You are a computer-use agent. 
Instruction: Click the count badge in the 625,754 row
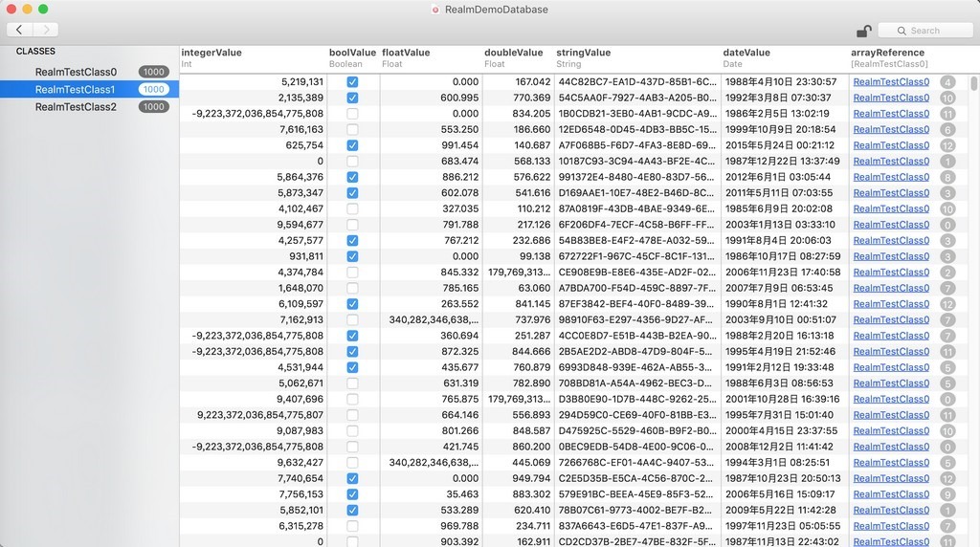[947, 144]
